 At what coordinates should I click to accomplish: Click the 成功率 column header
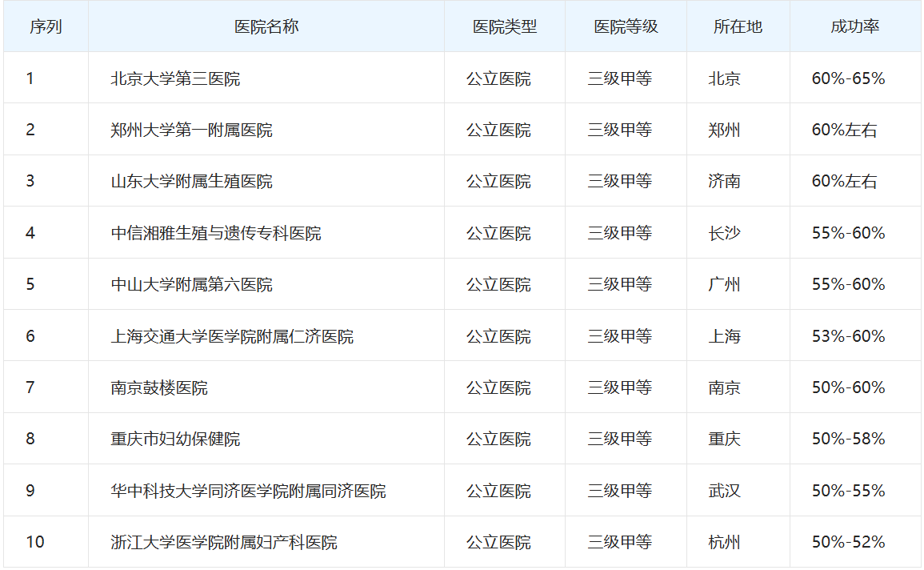854,26
